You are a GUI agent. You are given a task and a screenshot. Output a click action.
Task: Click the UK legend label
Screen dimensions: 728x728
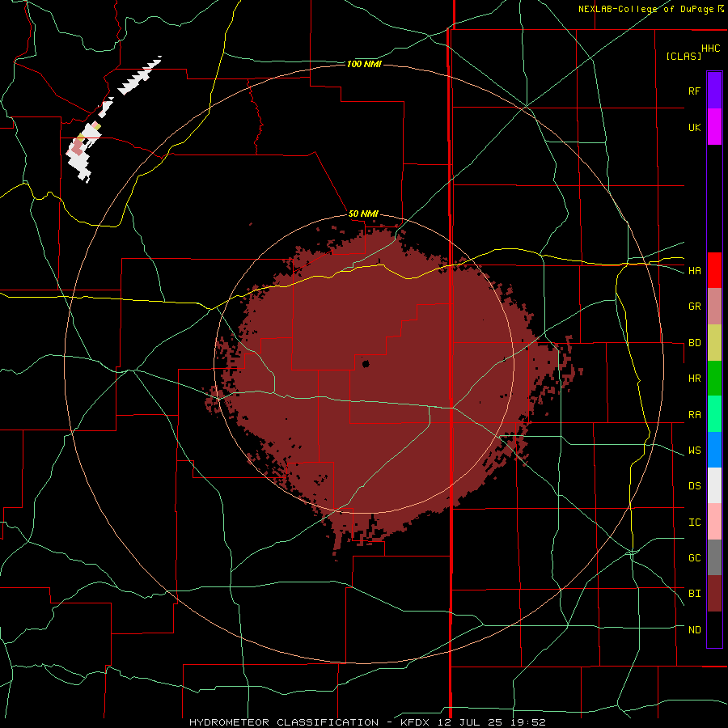click(x=694, y=127)
